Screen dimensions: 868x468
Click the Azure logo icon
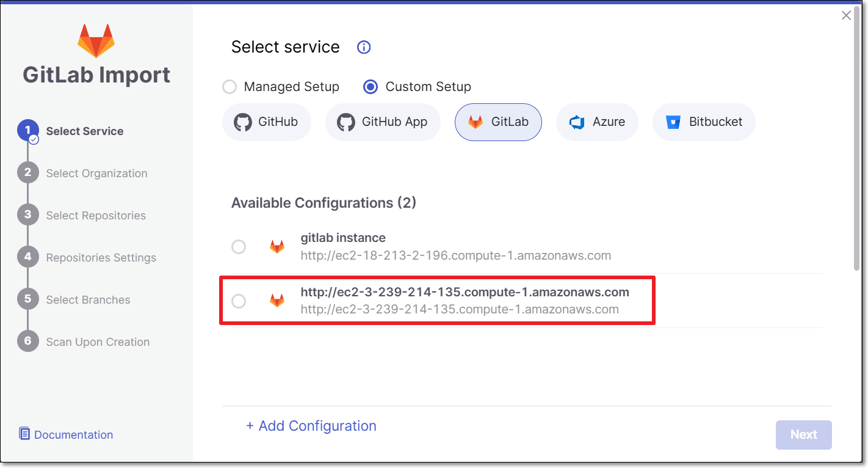point(577,122)
